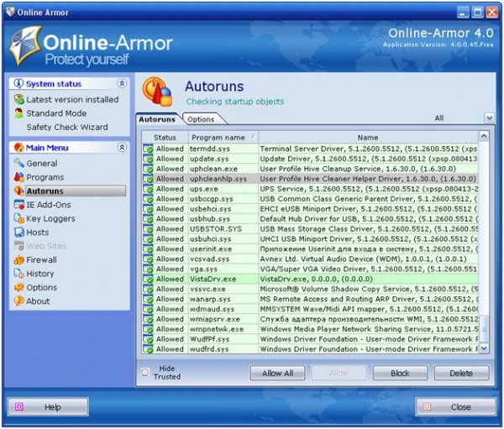The width and height of the screenshot is (504, 429).
Task: Select the usbccgp.sys entry
Action: (x=310, y=199)
